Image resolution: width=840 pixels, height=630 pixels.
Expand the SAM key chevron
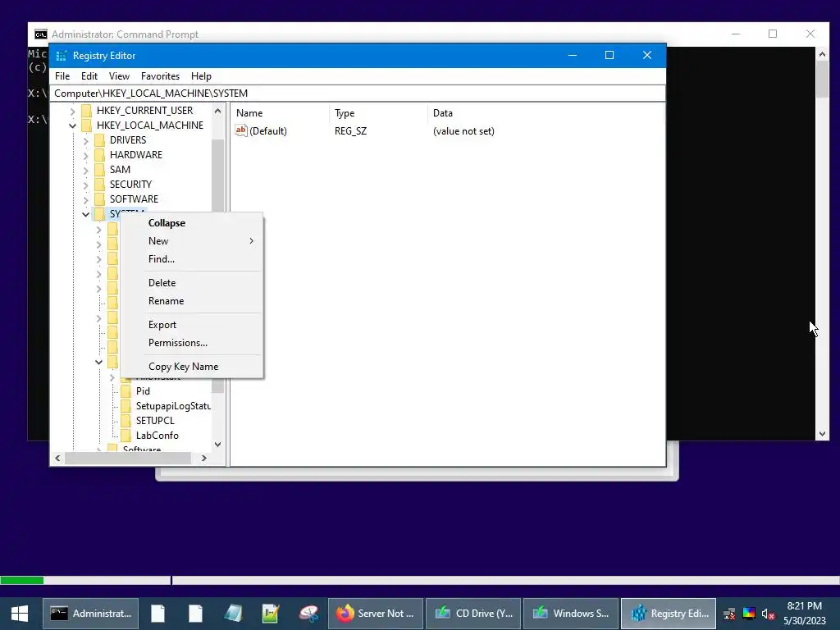click(85, 170)
